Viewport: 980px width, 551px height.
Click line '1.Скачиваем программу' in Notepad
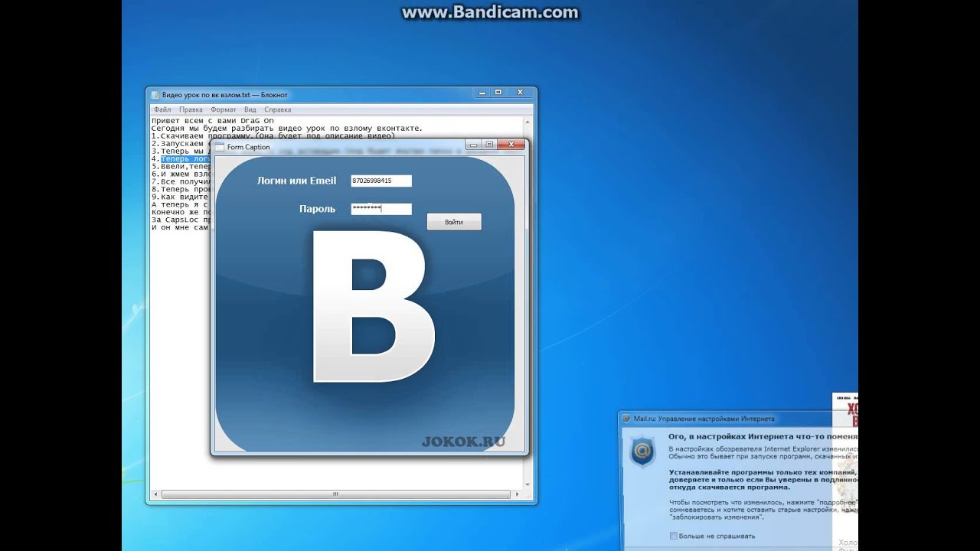coord(273,136)
